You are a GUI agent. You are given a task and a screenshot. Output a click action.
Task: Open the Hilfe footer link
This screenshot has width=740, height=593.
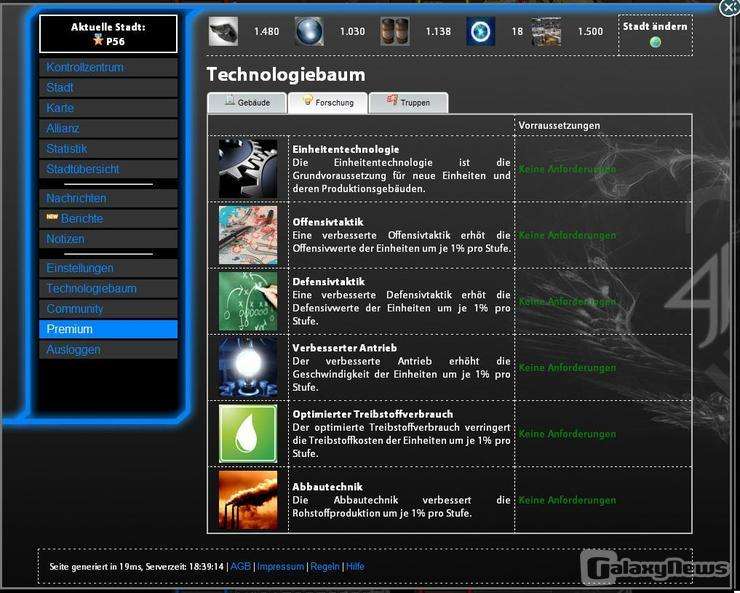point(355,566)
